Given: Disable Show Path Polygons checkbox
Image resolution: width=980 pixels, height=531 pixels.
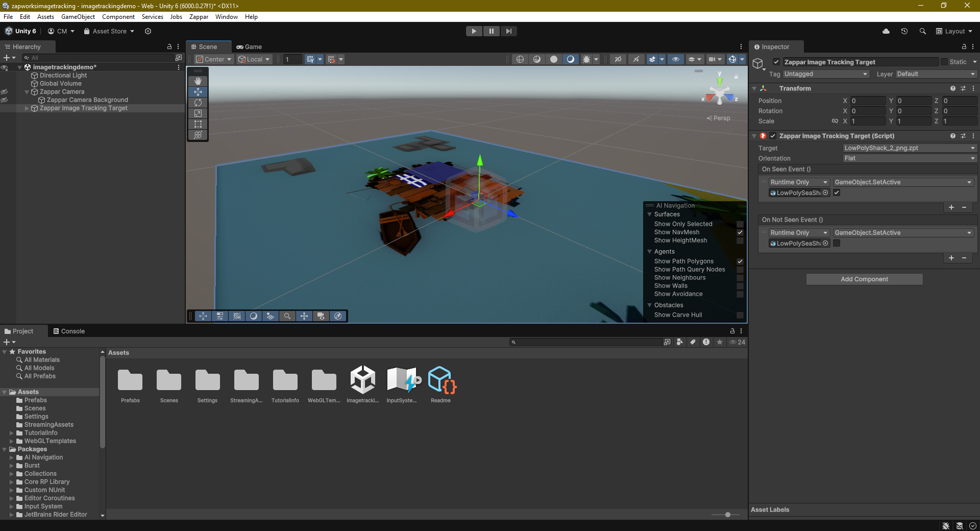Looking at the screenshot, I should coord(740,261).
